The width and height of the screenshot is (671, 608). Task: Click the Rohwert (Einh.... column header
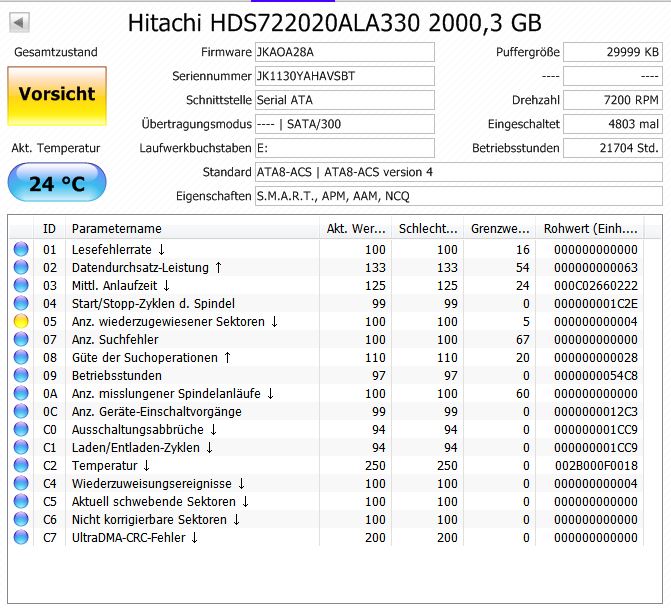pos(590,228)
